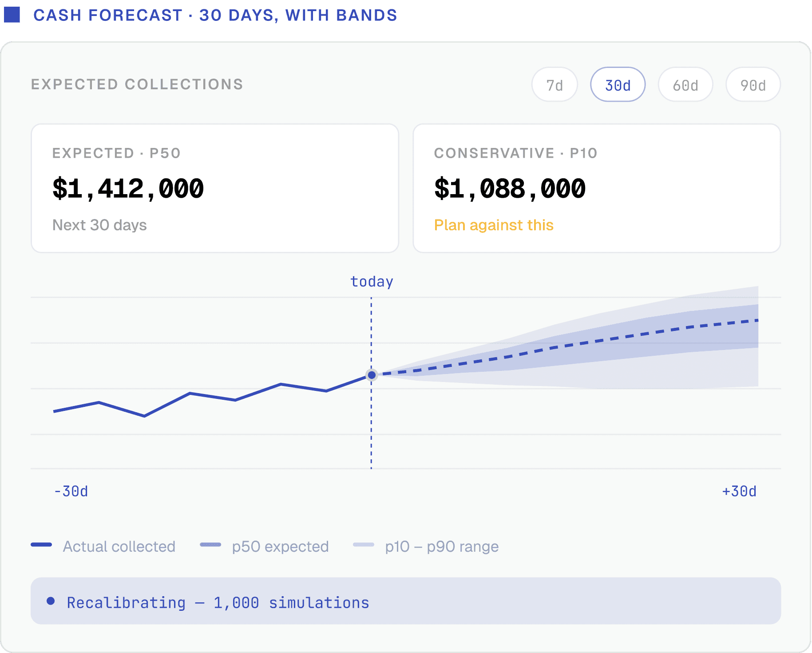Open the Expected P50 card
The width and height of the screenshot is (812, 653).
click(x=215, y=188)
